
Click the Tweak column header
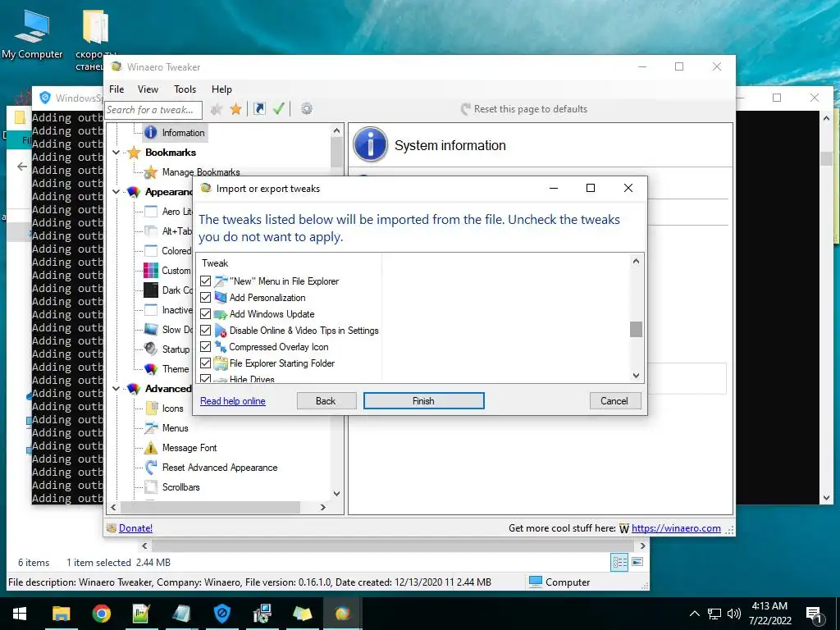[215, 263]
